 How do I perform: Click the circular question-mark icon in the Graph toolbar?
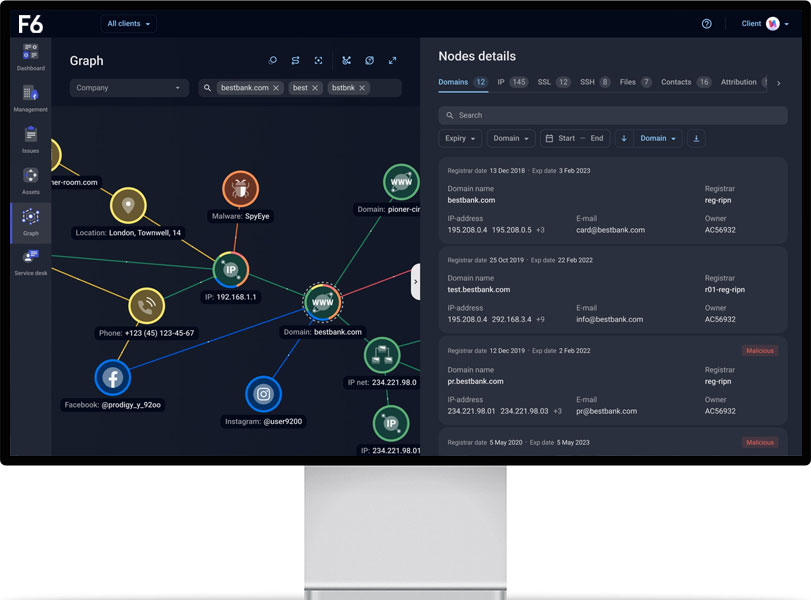[x=369, y=61]
